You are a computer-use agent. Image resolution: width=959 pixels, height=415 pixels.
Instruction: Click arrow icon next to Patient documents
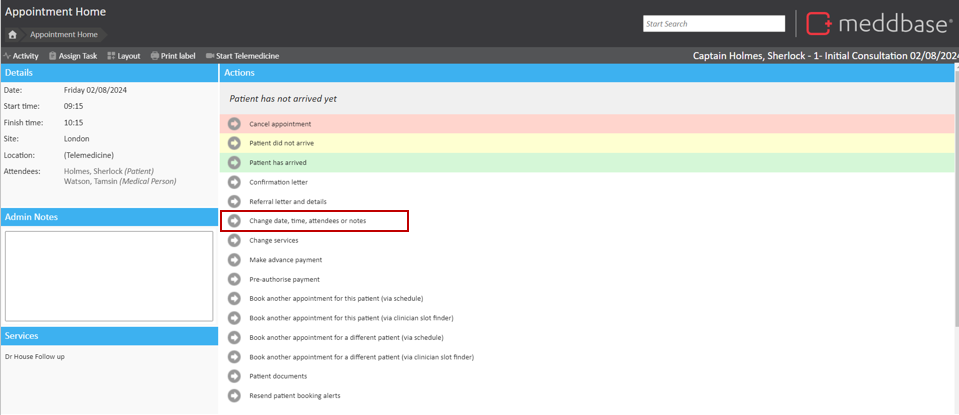234,376
